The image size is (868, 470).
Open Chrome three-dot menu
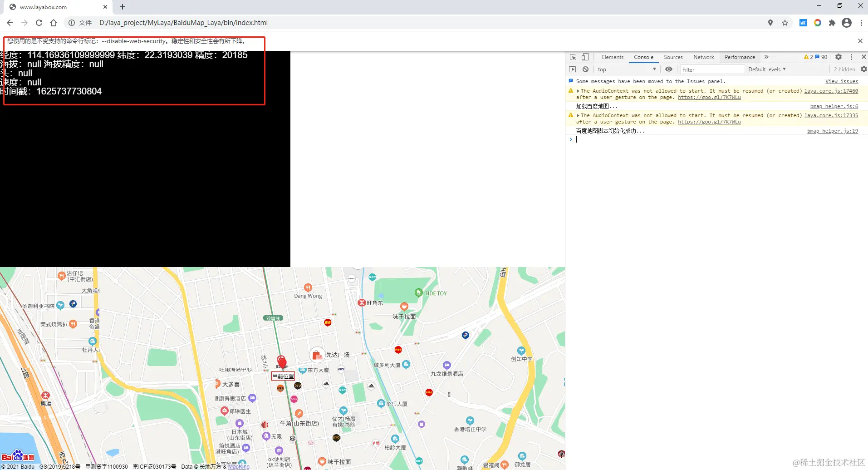coord(861,23)
